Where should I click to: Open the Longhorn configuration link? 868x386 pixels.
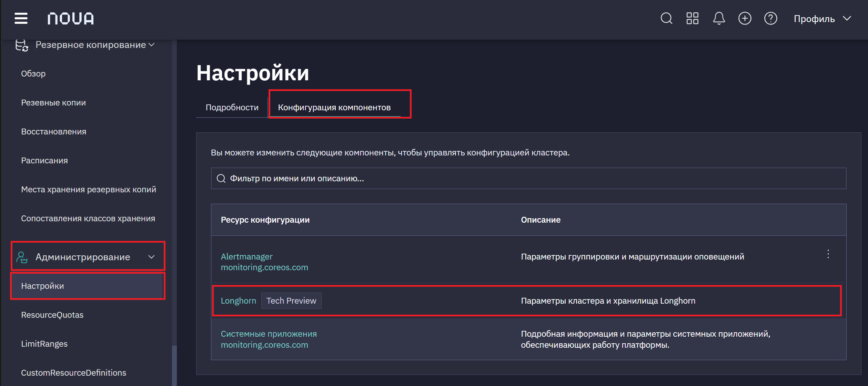click(x=238, y=301)
